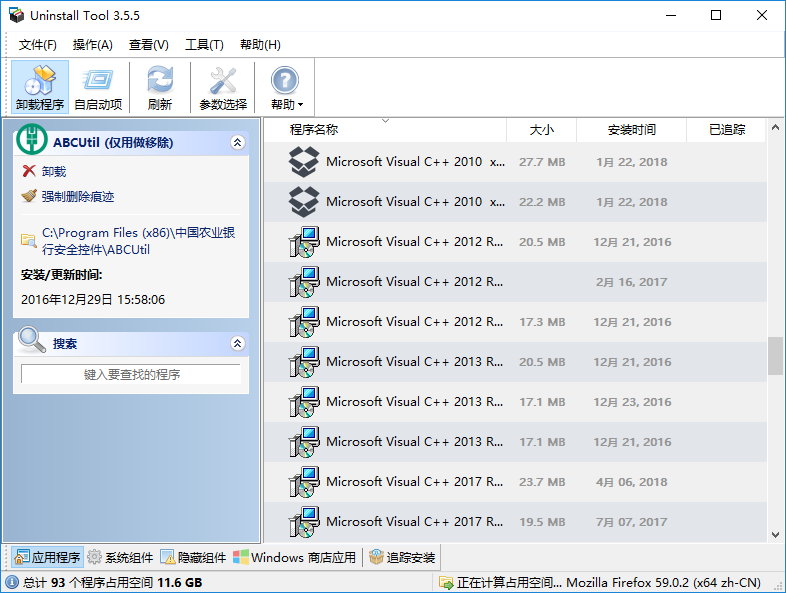Select Visual C++ 2013 row dated 12月 21, 2016 17.1 MB
786x593 pixels.
point(515,442)
